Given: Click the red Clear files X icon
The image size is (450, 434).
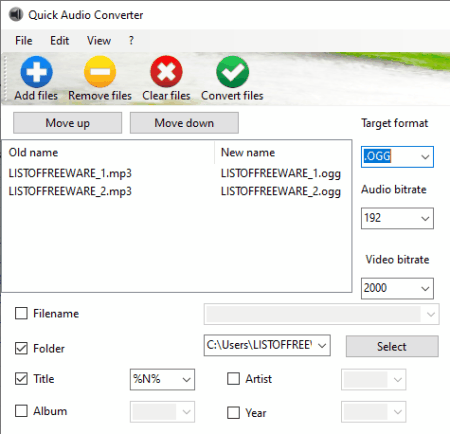Looking at the screenshot, I should (x=166, y=72).
